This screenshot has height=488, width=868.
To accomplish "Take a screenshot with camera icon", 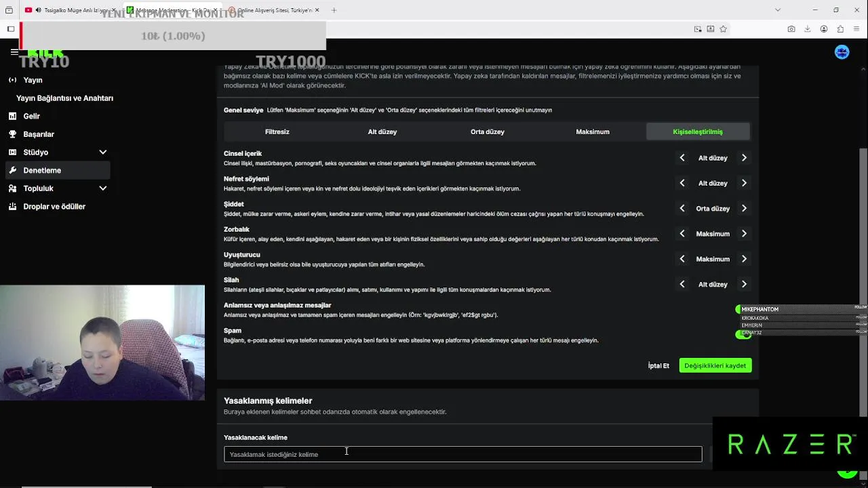I will point(791,29).
